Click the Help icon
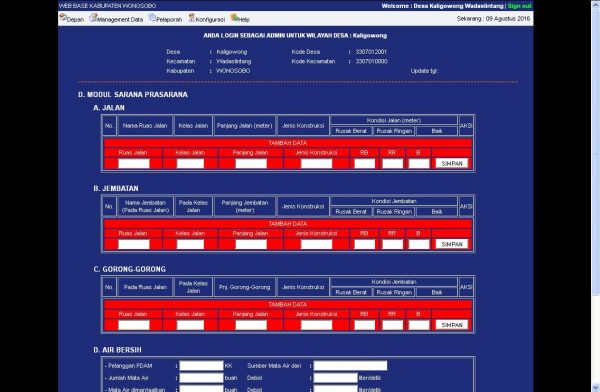This screenshot has height=392, width=600. click(234, 18)
